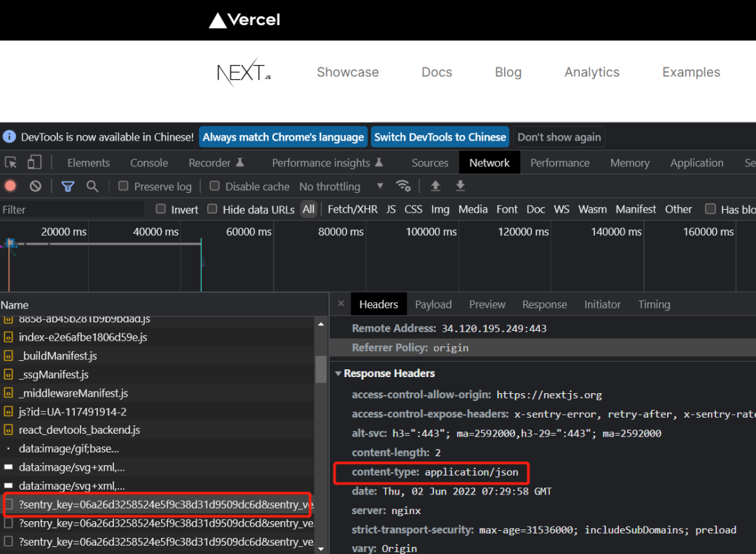
Task: Select the All type filter
Action: coord(309,210)
